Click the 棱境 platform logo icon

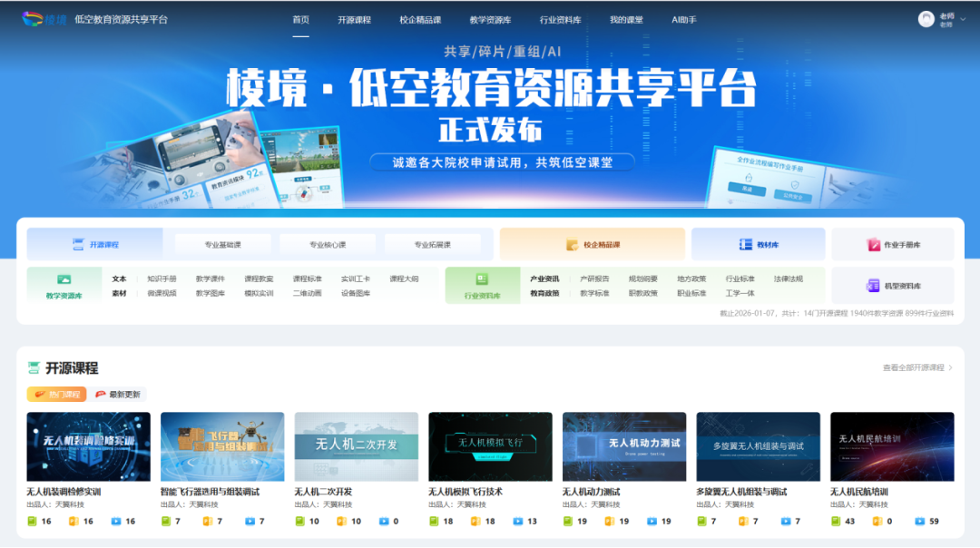33,19
